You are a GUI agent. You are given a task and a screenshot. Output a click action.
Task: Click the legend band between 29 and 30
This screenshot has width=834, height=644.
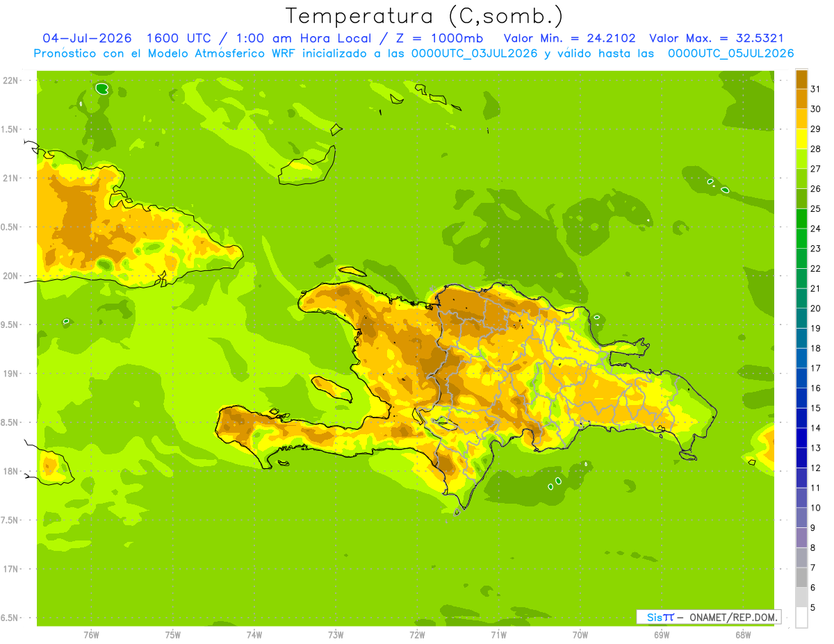[801, 119]
